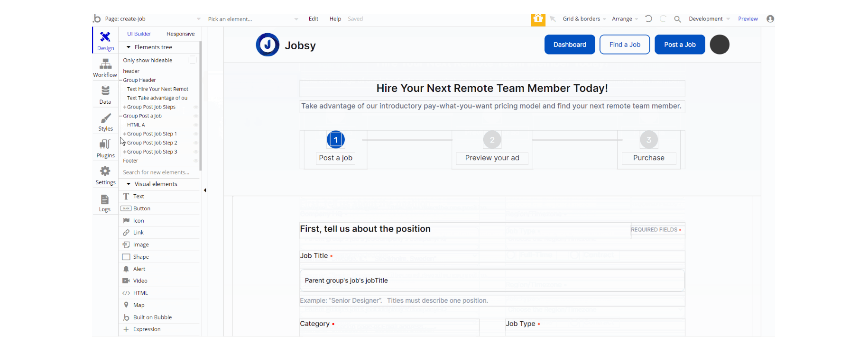The image size is (868, 343).
Task: Toggle visibility eye for Group Post Job Steps
Action: [x=195, y=107]
